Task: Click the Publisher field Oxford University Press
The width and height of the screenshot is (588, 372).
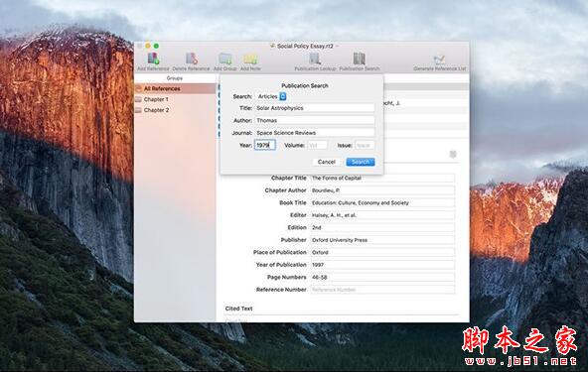Action: pos(382,240)
